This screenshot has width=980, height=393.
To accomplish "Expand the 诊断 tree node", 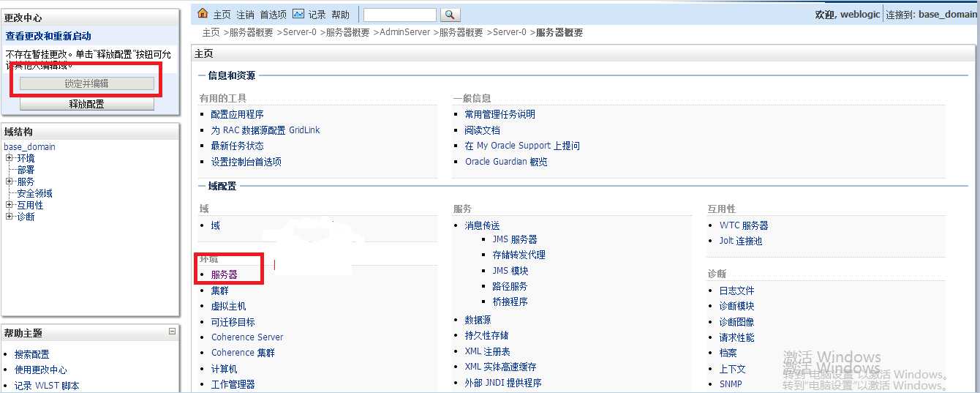I will click(9, 217).
